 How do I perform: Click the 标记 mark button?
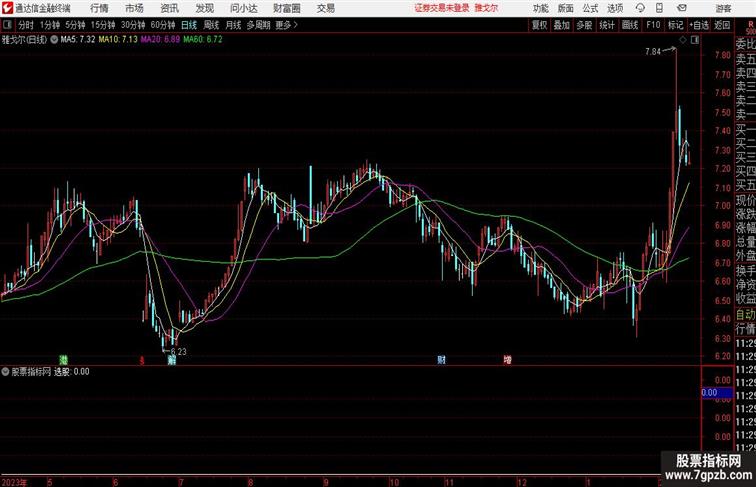click(675, 25)
